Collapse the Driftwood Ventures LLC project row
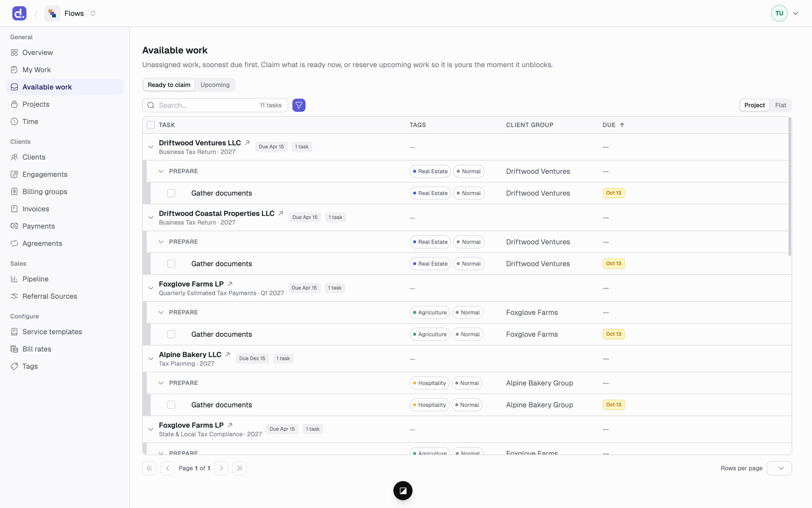 (x=151, y=147)
